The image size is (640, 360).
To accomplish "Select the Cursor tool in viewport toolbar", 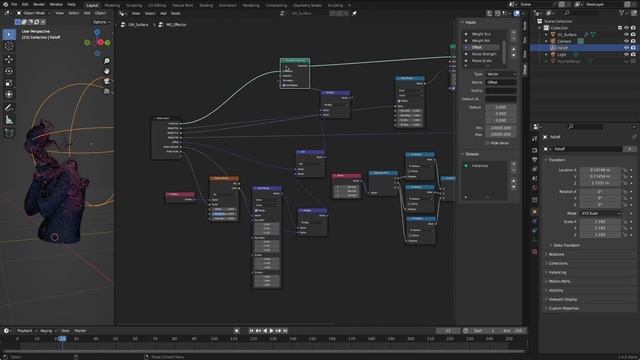I will tap(9, 47).
